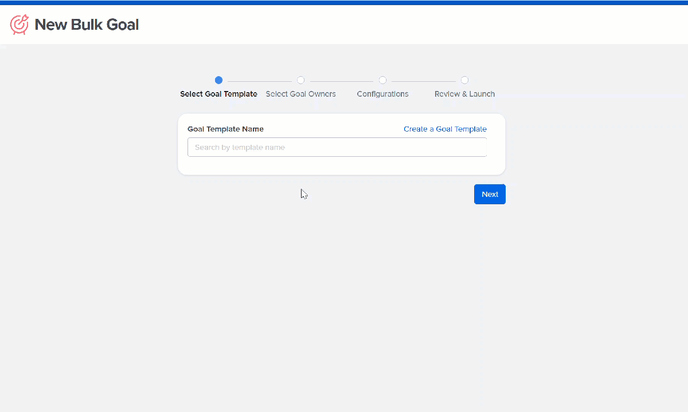Focus the Search by template name field
Image resolution: width=688 pixels, height=412 pixels.
[x=337, y=147]
